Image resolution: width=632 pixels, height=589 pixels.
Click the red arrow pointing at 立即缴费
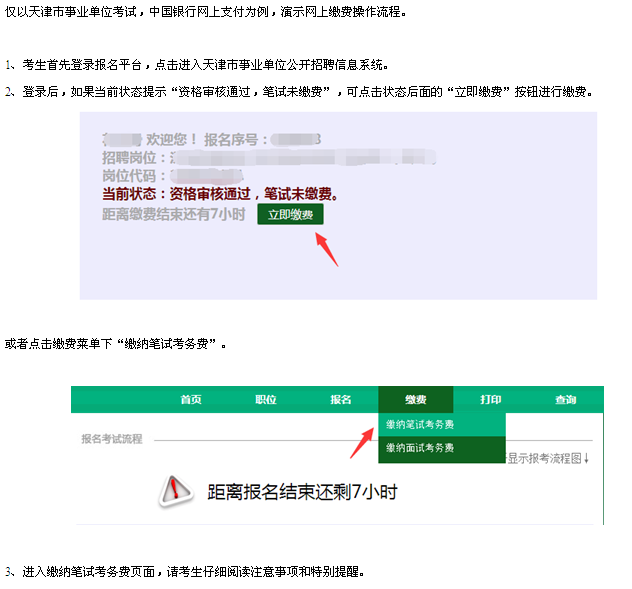pyautogui.click(x=327, y=249)
